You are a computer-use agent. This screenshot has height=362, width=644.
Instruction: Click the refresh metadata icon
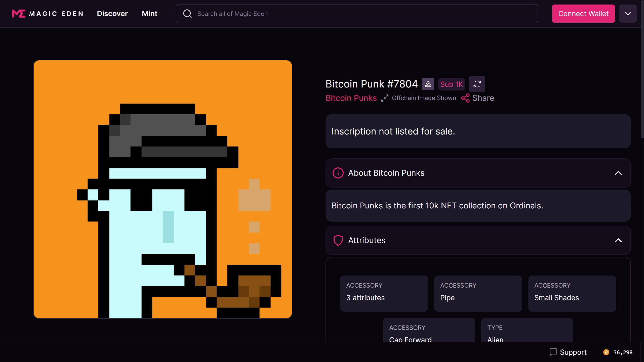[x=477, y=84]
